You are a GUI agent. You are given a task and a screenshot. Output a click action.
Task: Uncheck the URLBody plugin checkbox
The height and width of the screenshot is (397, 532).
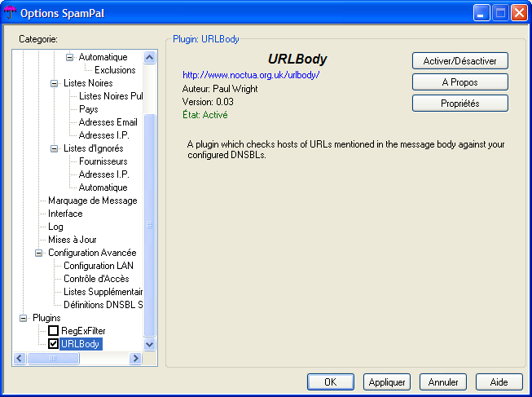pos(53,344)
